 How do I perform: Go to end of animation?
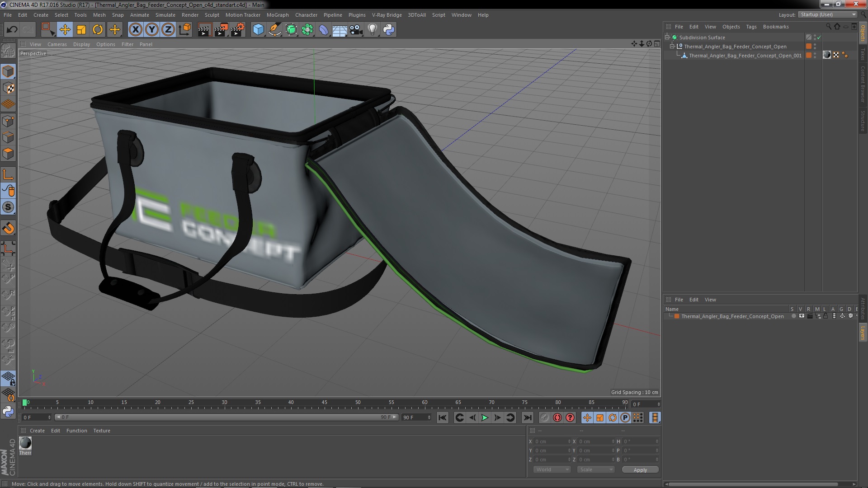coord(527,418)
